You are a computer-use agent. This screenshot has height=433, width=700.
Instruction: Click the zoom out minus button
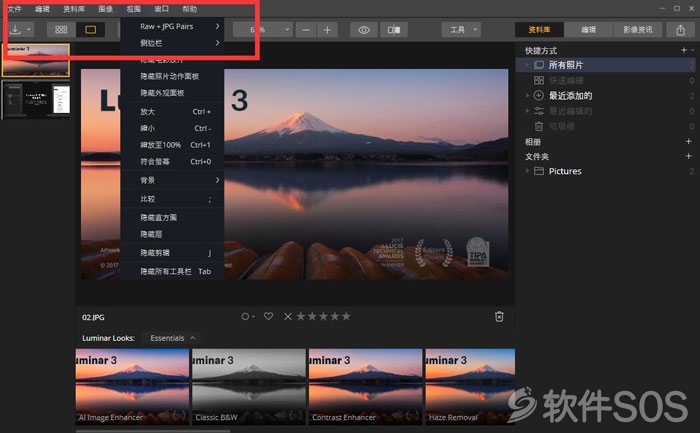[x=306, y=30]
